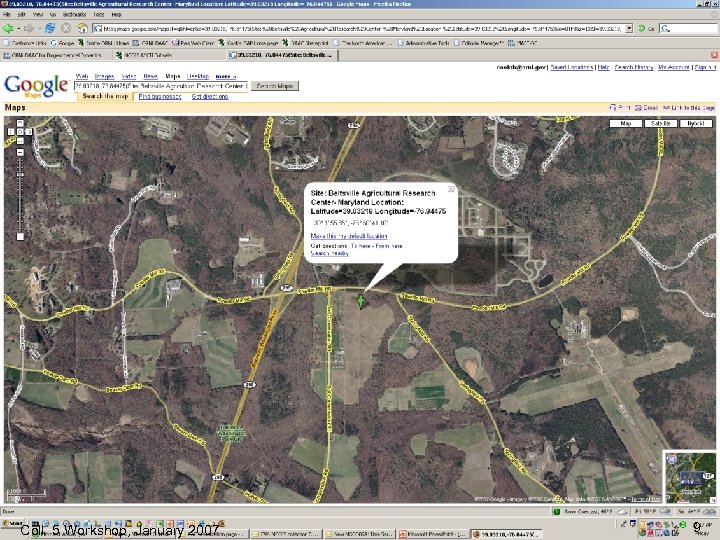This screenshot has height=540, width=720.
Task: Zoom out with the minus button below the zoom slider
Action: point(20,236)
